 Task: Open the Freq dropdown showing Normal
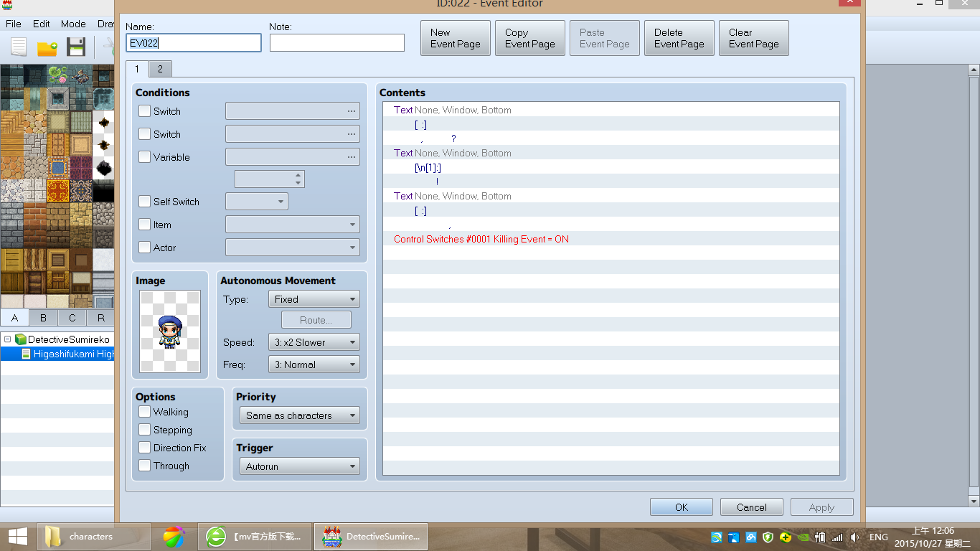[314, 364]
